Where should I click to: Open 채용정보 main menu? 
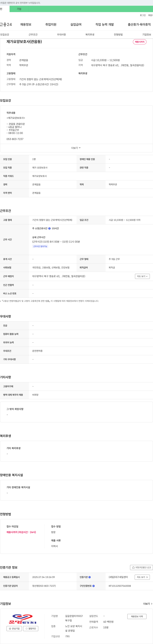tap(26, 24)
